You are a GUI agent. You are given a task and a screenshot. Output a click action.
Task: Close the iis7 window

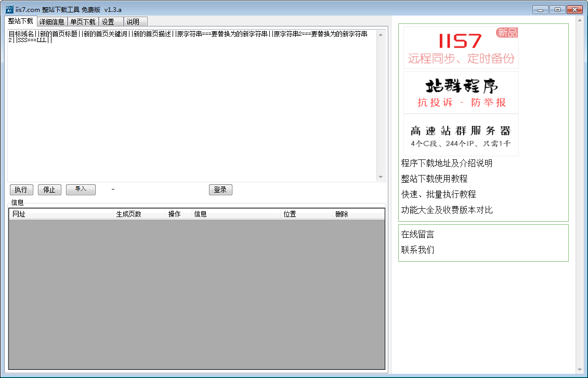pyautogui.click(x=574, y=10)
